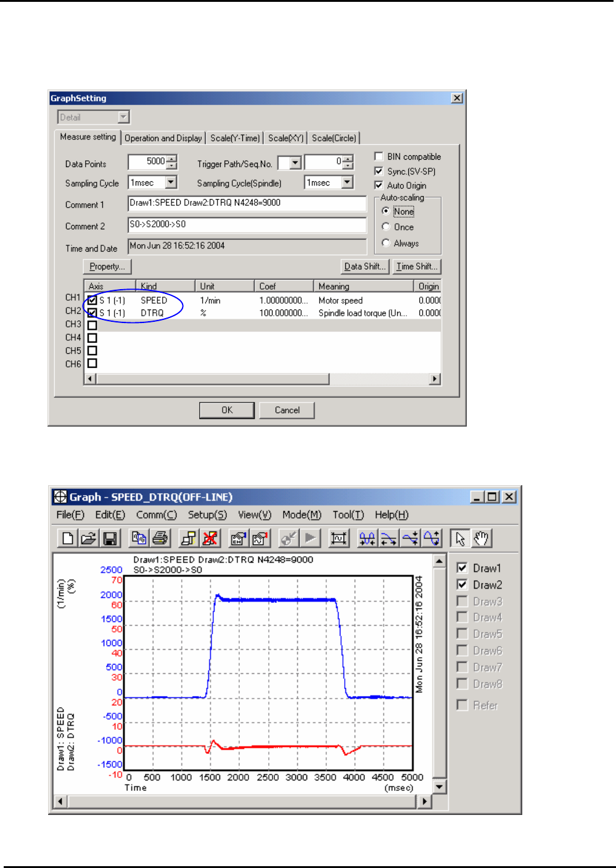Enable the BIN compatible checkbox
This screenshot has width=616, height=868.
pyautogui.click(x=379, y=157)
